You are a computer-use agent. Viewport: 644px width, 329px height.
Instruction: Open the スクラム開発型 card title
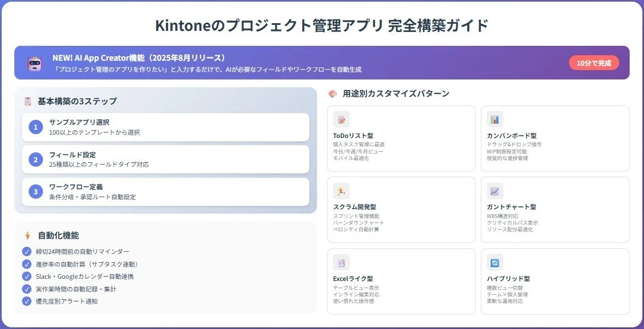point(355,207)
